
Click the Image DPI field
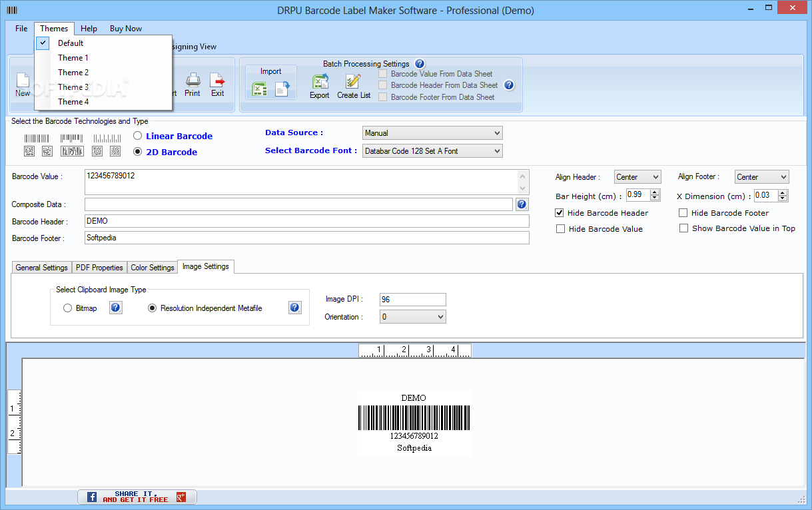tap(412, 300)
